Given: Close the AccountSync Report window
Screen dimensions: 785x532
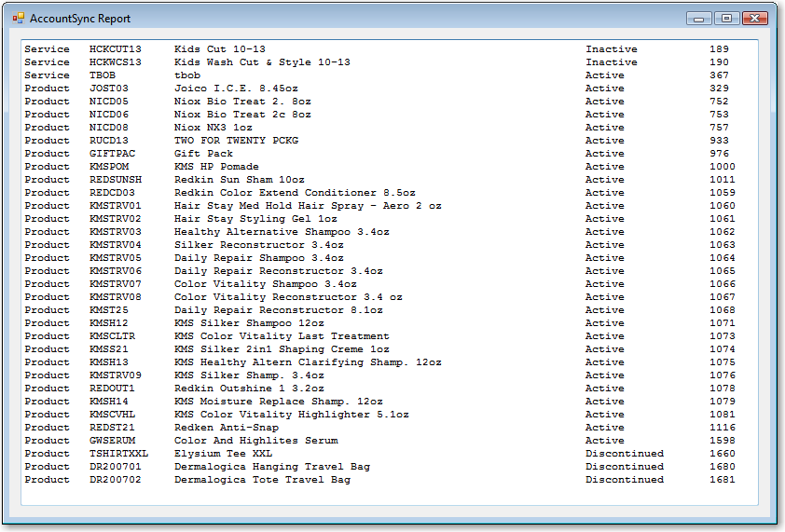Looking at the screenshot, I should point(754,19).
